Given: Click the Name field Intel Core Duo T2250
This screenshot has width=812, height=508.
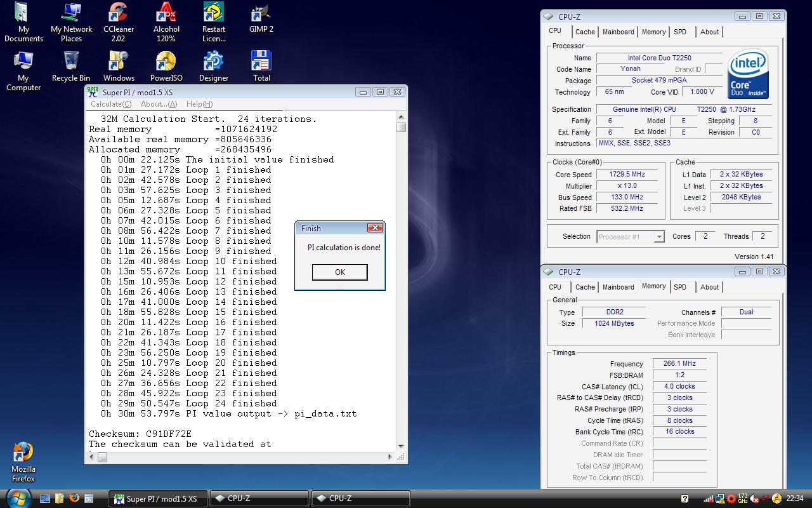Looking at the screenshot, I should pyautogui.click(x=659, y=58).
